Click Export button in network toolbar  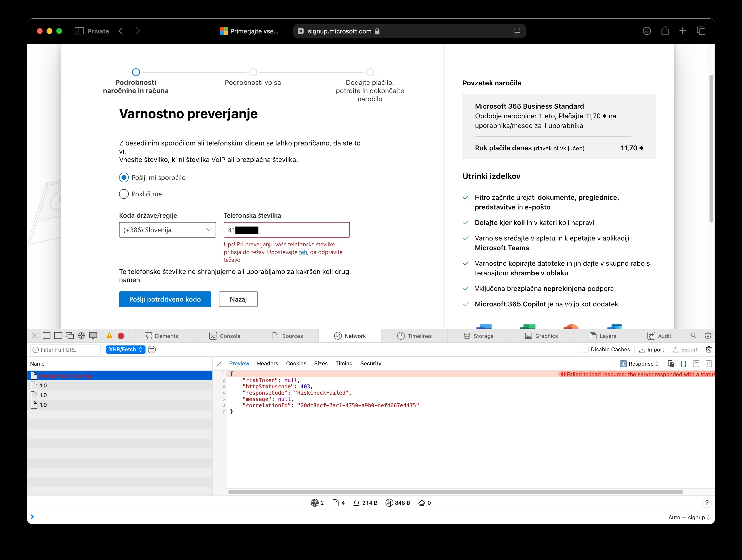coord(685,349)
